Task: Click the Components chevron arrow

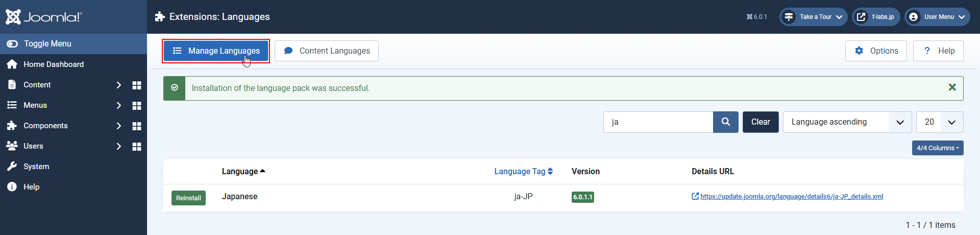Action: pyautogui.click(x=119, y=126)
